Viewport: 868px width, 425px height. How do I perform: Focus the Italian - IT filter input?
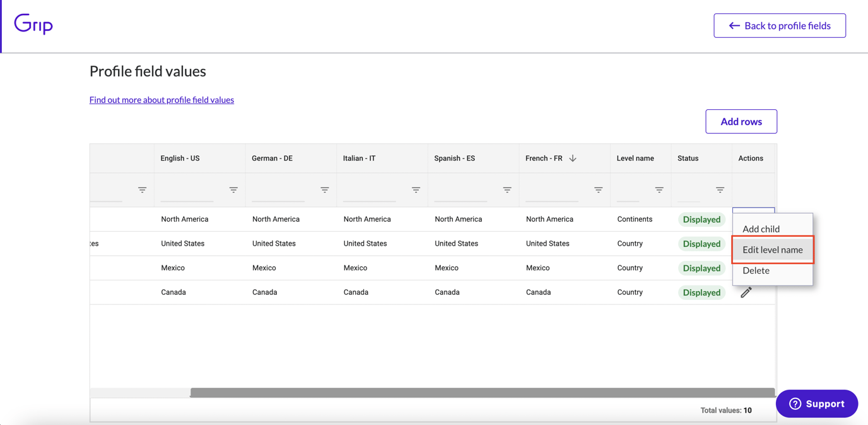click(370, 192)
